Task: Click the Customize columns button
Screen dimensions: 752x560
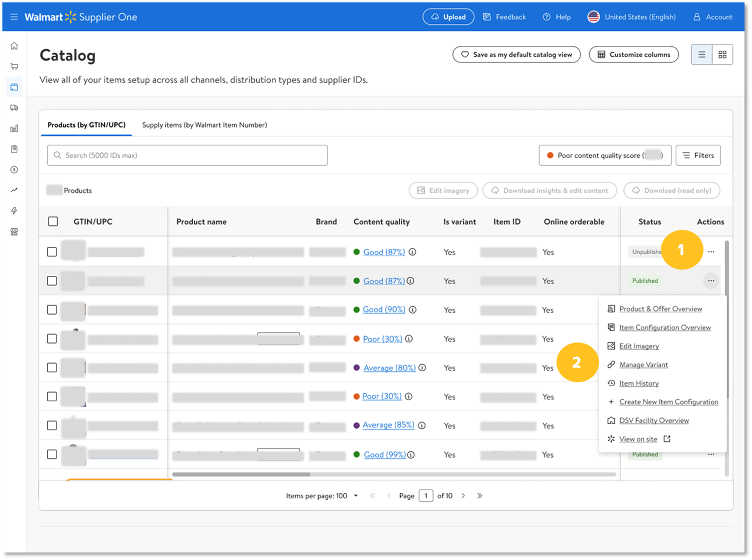Action: (634, 55)
